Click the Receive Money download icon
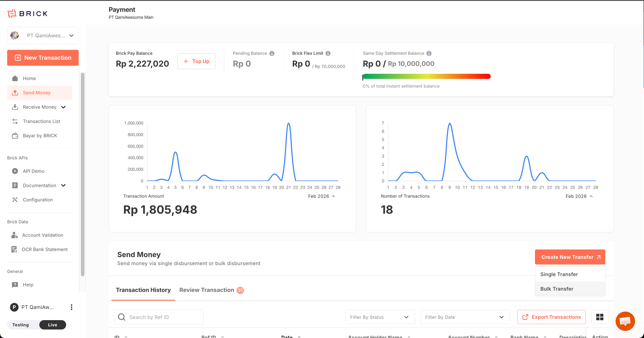Image resolution: width=644 pixels, height=338 pixels. click(x=15, y=107)
